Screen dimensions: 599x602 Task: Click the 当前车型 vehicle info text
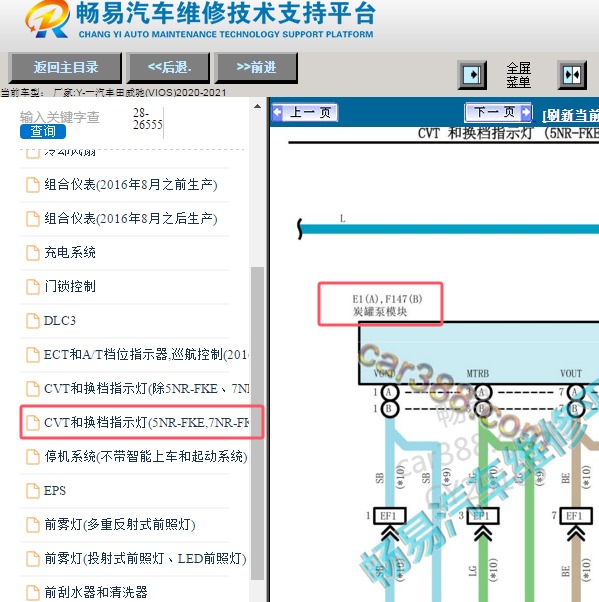(x=114, y=93)
